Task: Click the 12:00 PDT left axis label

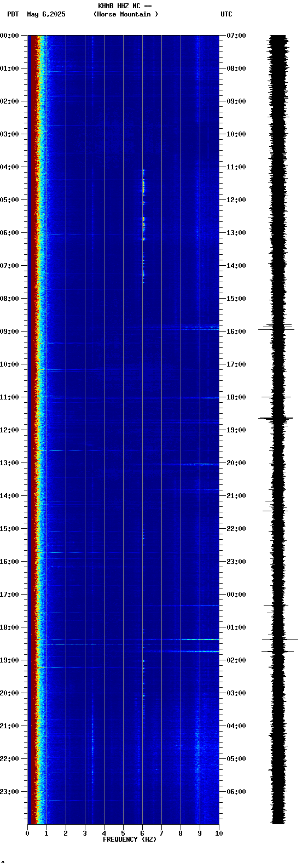Action: pyautogui.click(x=9, y=430)
